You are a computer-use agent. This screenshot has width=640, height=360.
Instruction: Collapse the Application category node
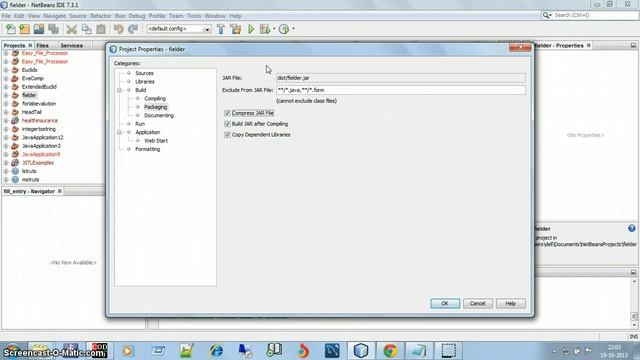pyautogui.click(x=120, y=132)
